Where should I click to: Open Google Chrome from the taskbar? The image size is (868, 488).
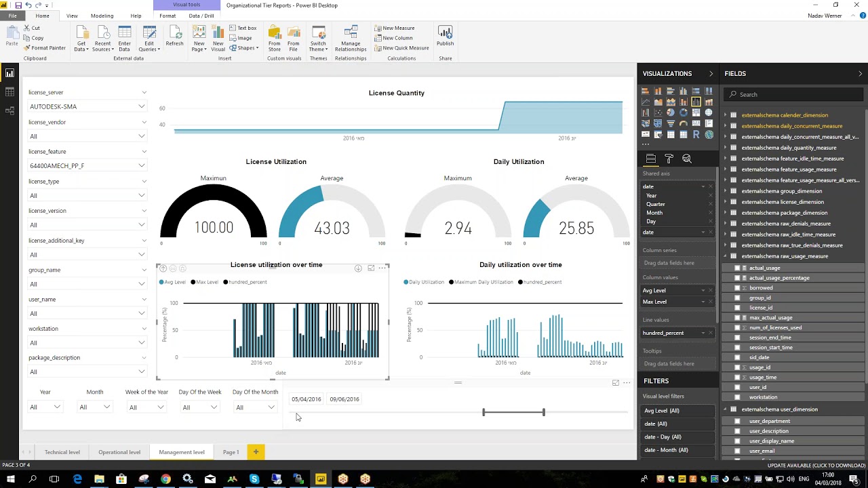pyautogui.click(x=165, y=479)
